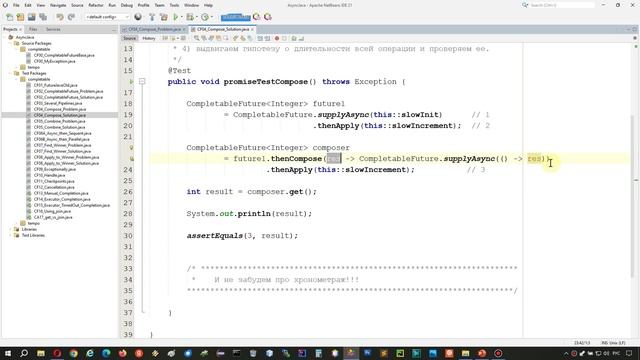The image size is (640, 360).
Task: Switch to the Services panel tab
Action: click(53, 29)
